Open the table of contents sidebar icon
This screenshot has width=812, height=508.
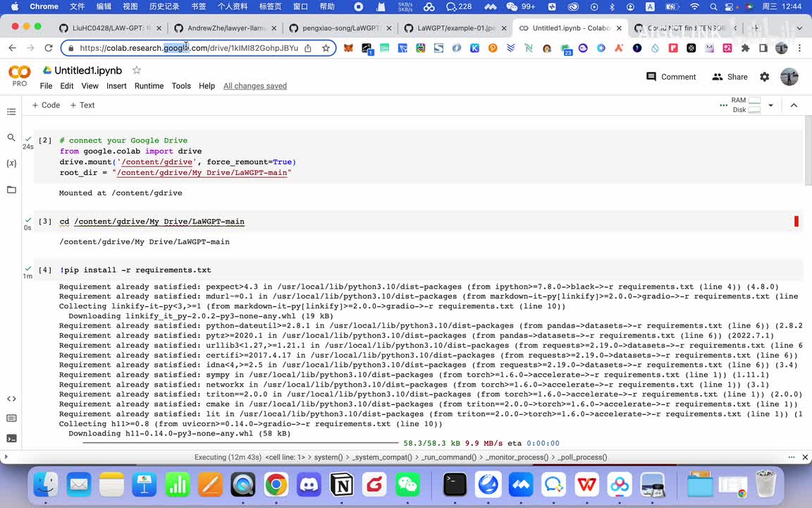[x=11, y=112]
